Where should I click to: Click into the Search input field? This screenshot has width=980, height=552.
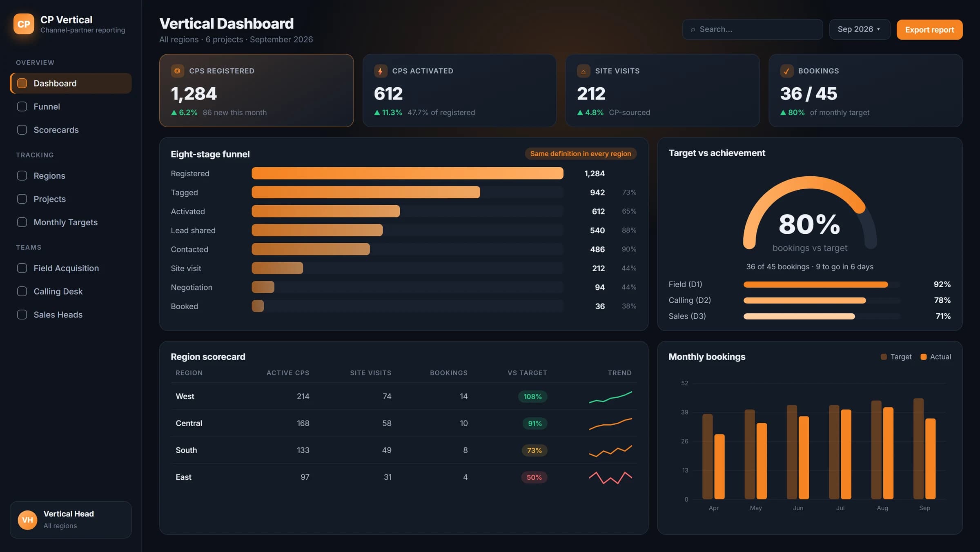point(752,29)
